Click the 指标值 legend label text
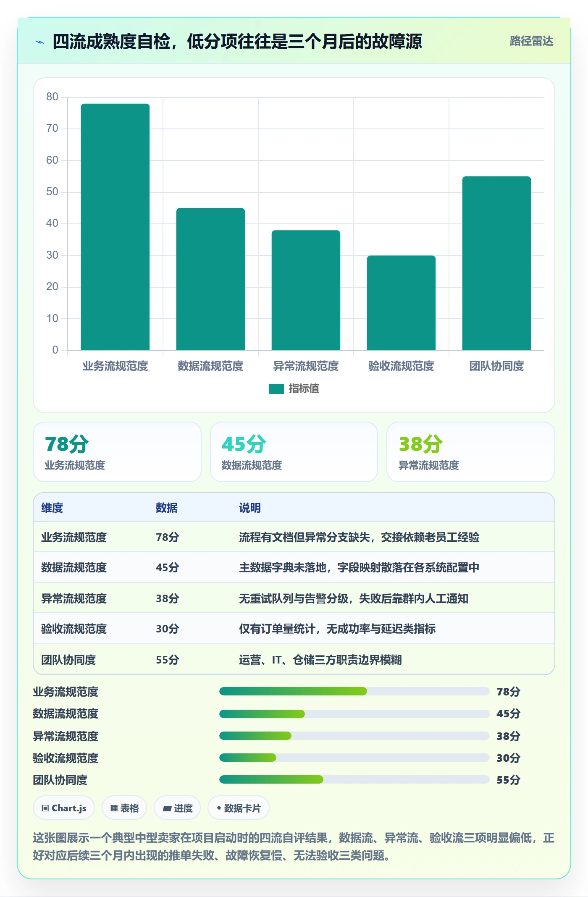Viewport: 588px width, 897px height. pos(304,389)
